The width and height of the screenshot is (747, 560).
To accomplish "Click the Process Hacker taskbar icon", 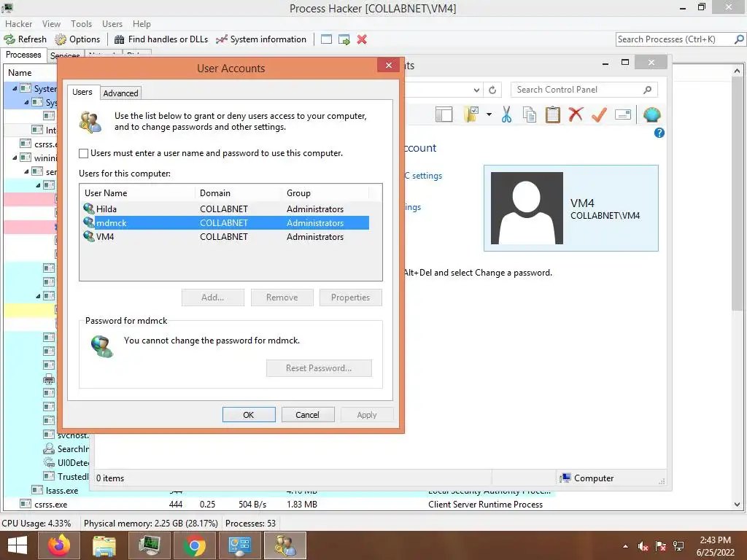I will [x=149, y=545].
